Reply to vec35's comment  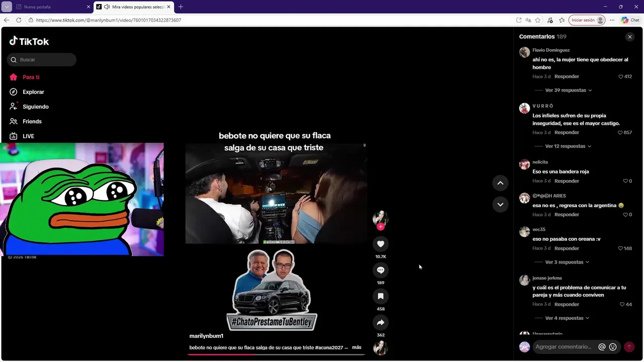(x=567, y=248)
